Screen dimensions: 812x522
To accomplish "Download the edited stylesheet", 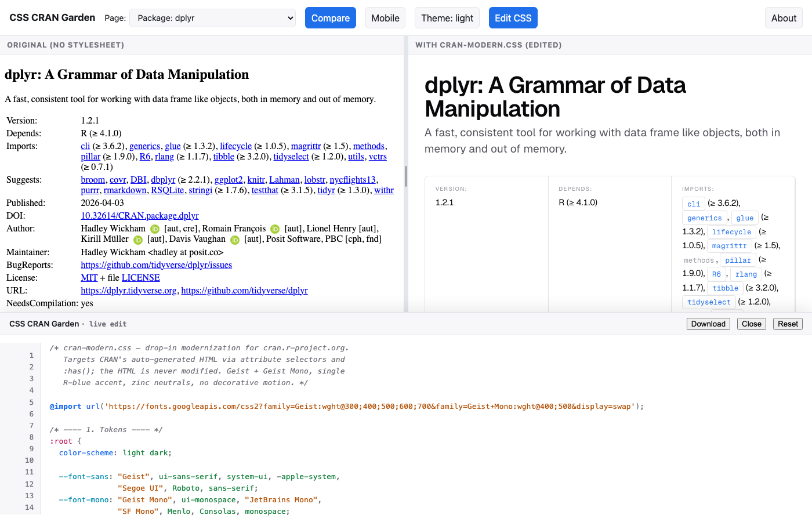I will [708, 324].
